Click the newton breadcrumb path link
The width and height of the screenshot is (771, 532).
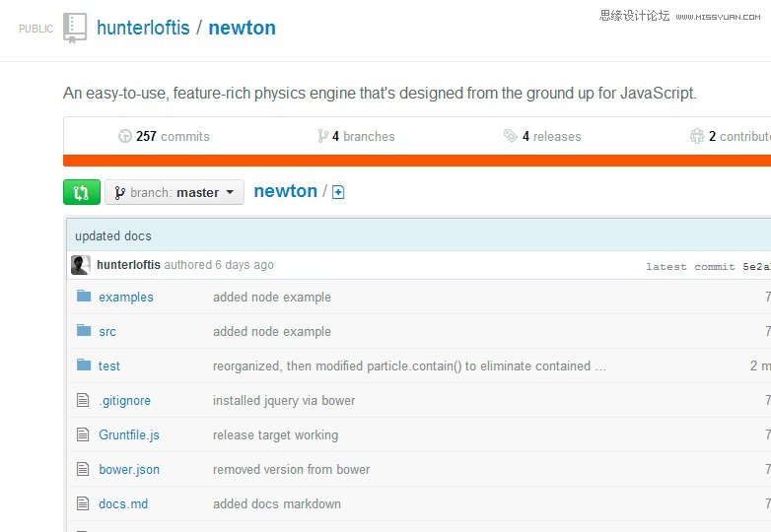pos(285,191)
